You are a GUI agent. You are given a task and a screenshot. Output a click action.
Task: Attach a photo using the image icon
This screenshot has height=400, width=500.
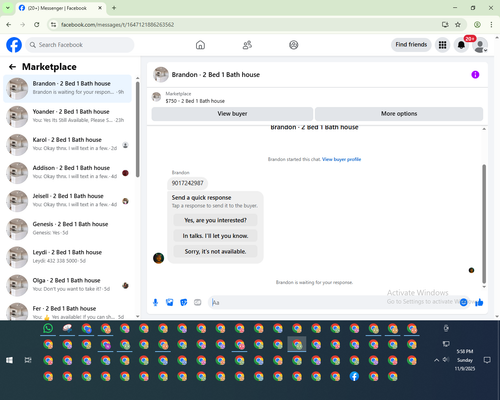pyautogui.click(x=169, y=302)
